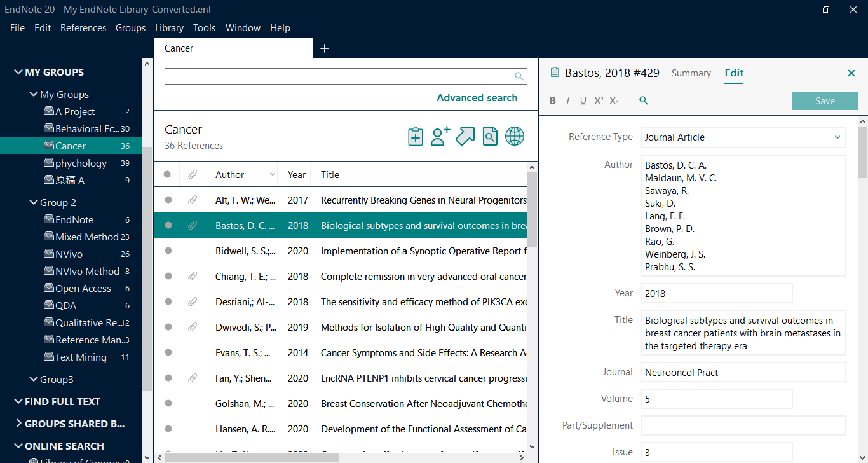868x463 pixels.
Task: Open a new tab with plus button
Action: click(x=325, y=48)
